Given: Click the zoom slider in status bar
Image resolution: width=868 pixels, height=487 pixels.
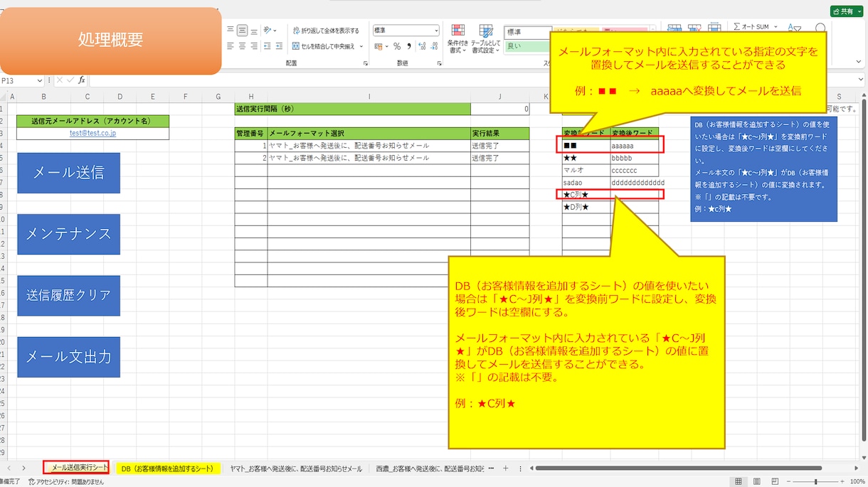Looking at the screenshot, I should click(815, 481).
